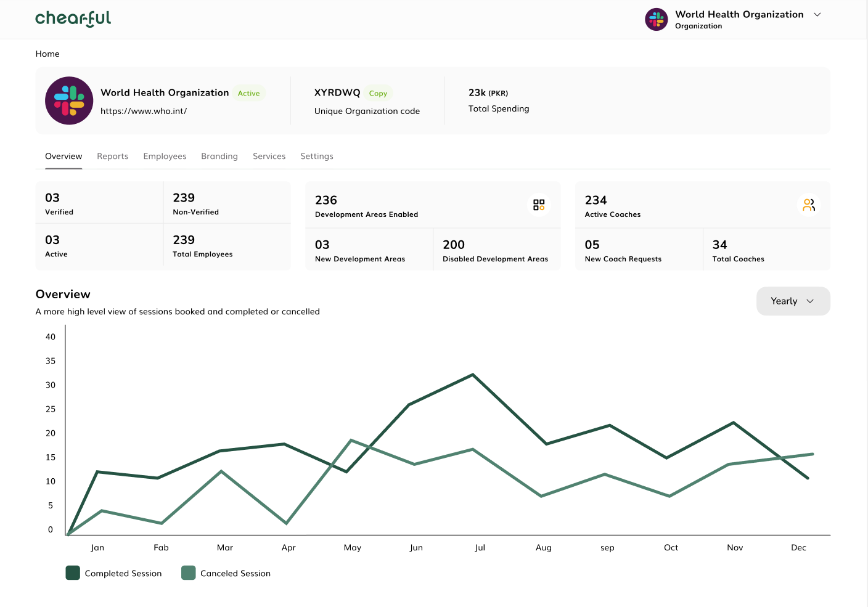Open the Settings tab
868x607 pixels.
point(316,157)
